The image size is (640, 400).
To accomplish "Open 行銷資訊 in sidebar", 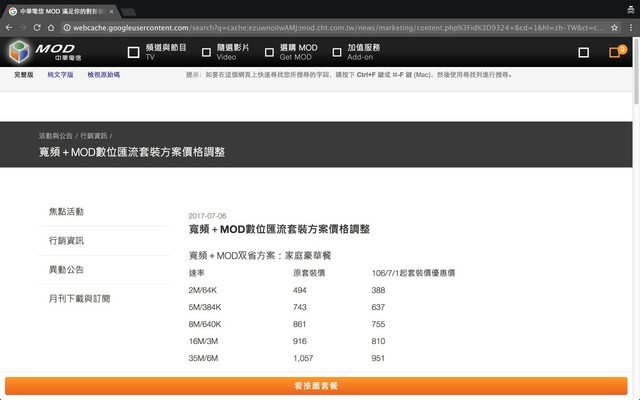I will tap(66, 240).
